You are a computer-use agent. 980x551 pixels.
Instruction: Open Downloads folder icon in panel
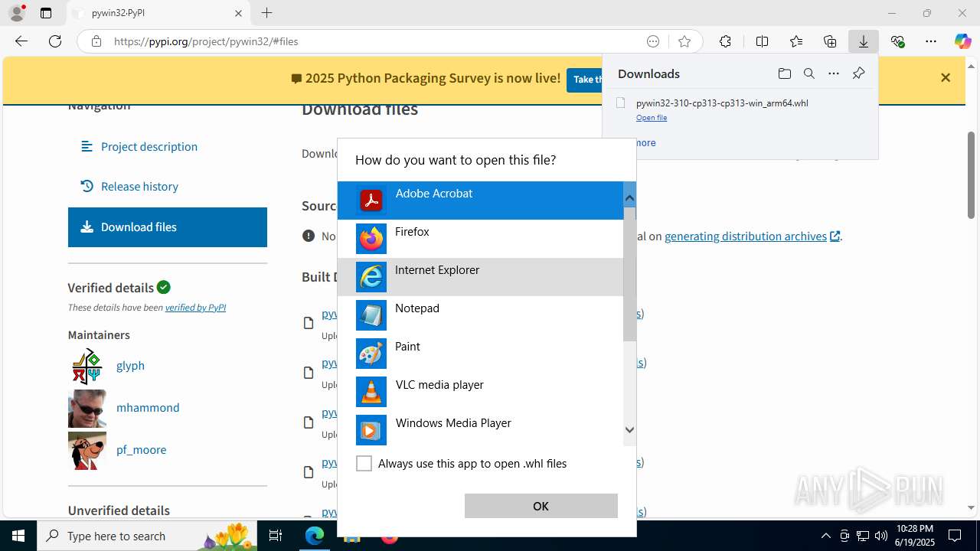tap(784, 73)
